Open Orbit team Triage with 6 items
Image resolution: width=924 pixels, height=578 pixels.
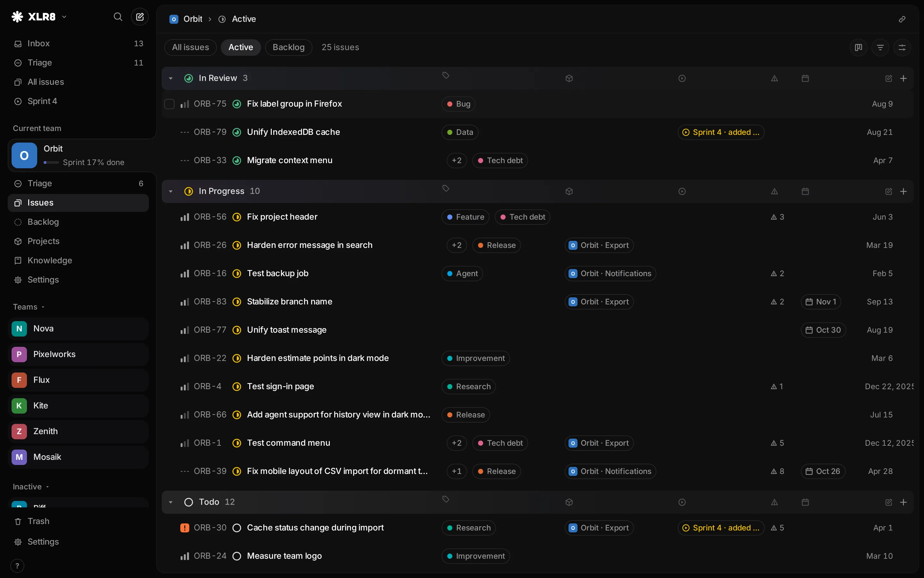click(x=78, y=183)
